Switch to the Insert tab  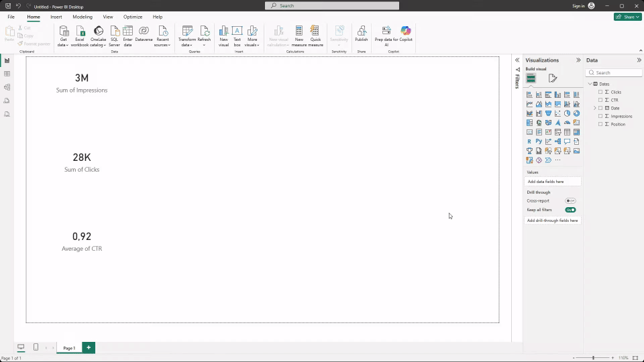56,17
